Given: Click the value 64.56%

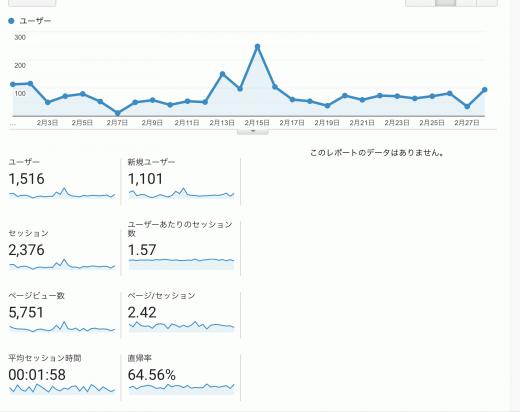Looking at the screenshot, I should click(152, 375).
